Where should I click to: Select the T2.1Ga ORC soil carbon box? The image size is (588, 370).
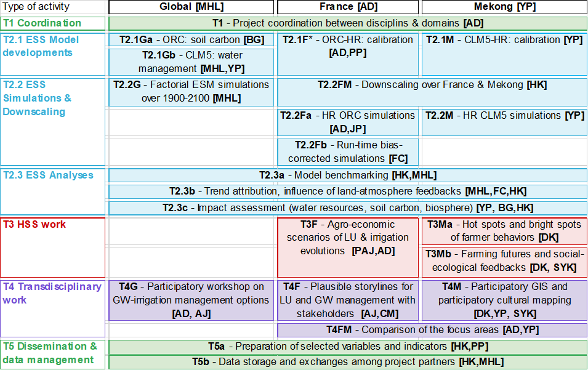pos(191,40)
